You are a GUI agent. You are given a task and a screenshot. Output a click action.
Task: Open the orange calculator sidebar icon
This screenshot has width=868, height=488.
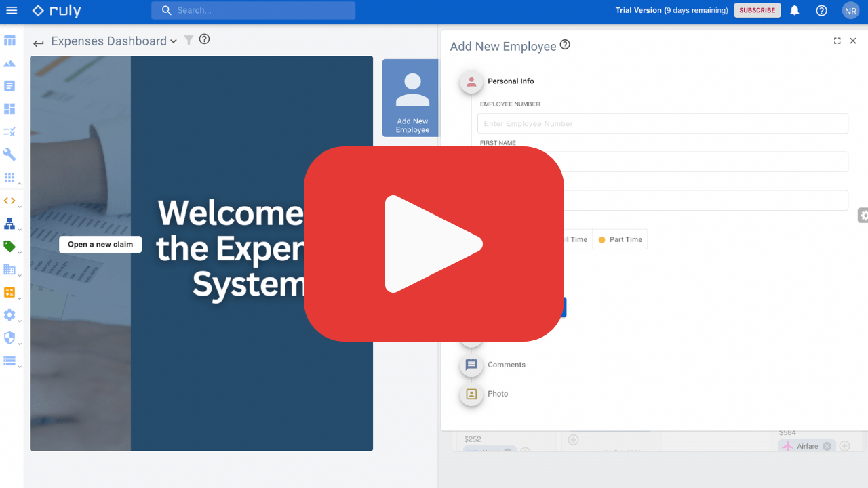click(9, 292)
